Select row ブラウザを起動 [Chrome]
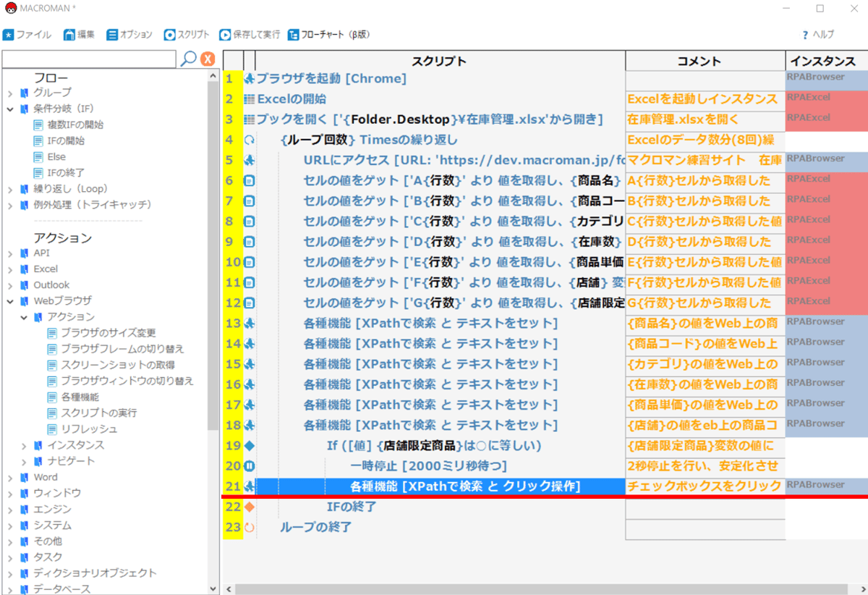This screenshot has width=868, height=595. pos(441,79)
